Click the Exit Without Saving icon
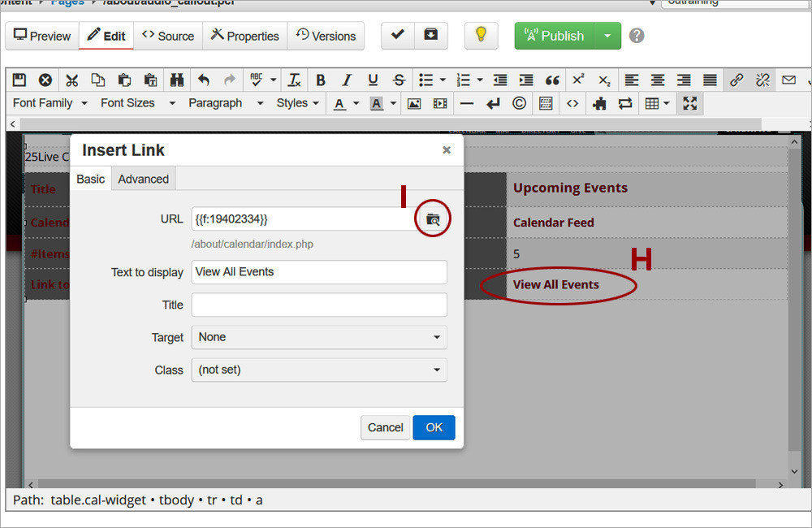The width and height of the screenshot is (812, 528). [45, 80]
